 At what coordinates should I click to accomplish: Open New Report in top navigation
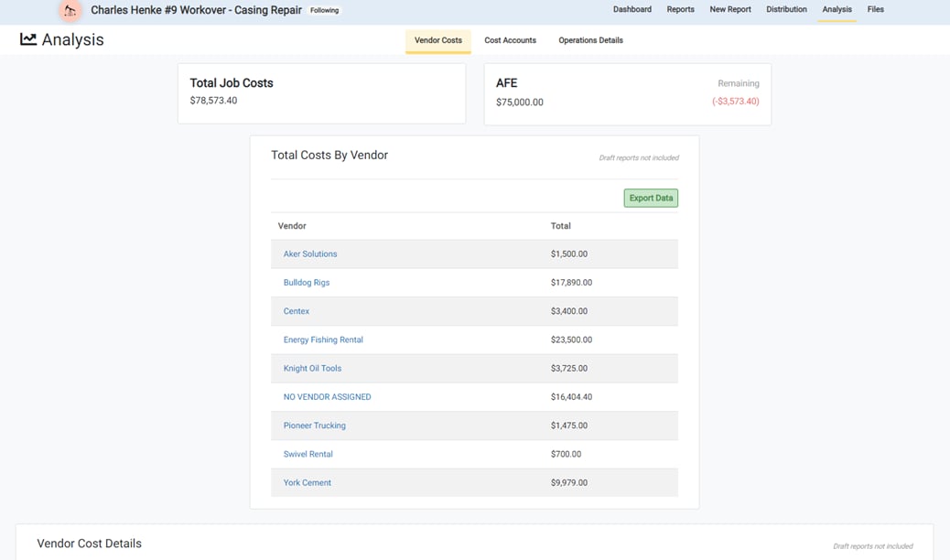click(x=730, y=10)
